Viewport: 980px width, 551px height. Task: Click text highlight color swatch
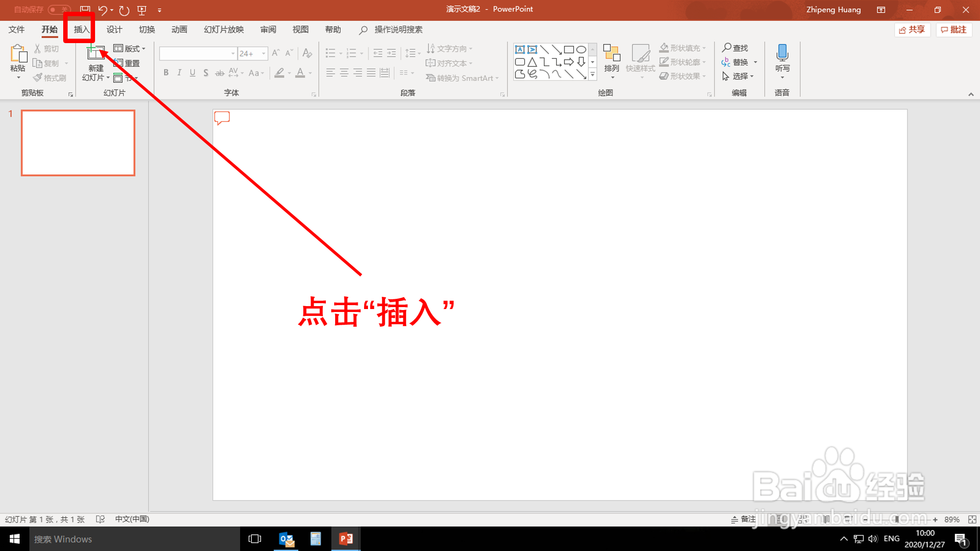click(279, 73)
